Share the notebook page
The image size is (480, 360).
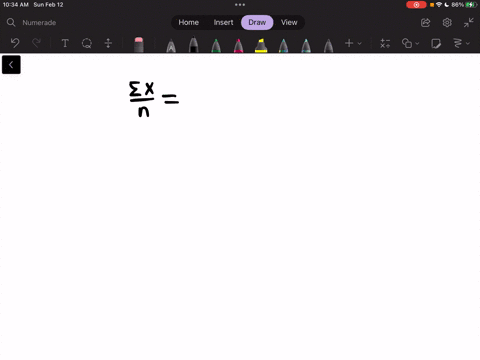(425, 23)
